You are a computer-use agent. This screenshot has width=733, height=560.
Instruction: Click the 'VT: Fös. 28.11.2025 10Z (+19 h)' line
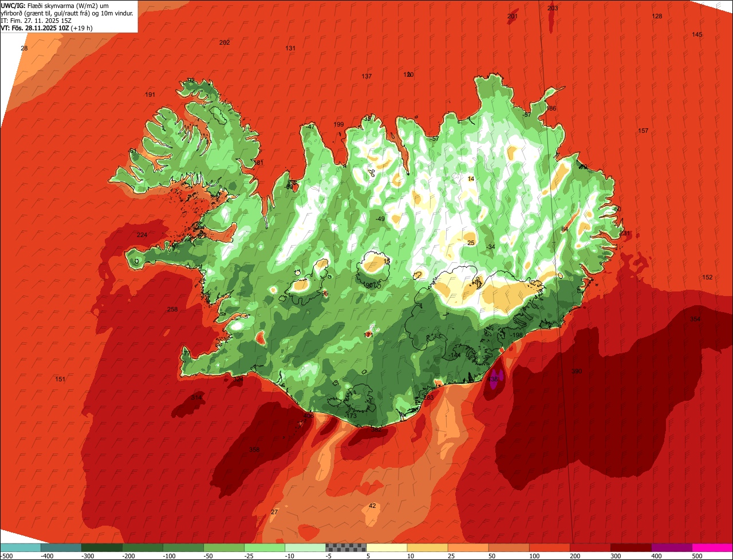click(x=47, y=27)
